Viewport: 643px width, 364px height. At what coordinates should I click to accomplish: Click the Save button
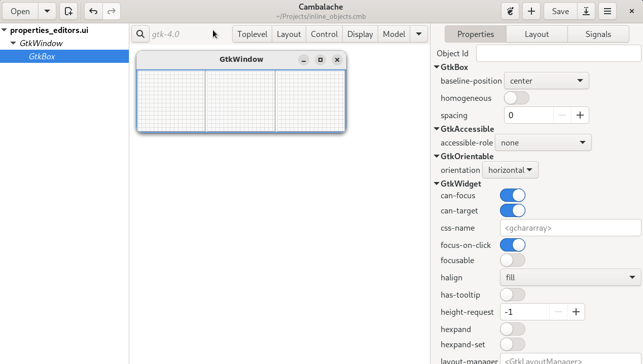[560, 11]
